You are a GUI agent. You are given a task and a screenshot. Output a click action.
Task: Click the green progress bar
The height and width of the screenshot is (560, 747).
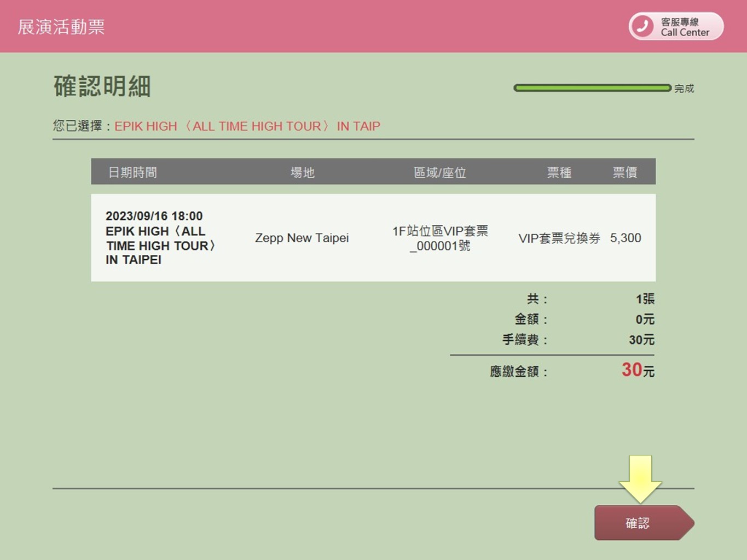click(x=592, y=88)
